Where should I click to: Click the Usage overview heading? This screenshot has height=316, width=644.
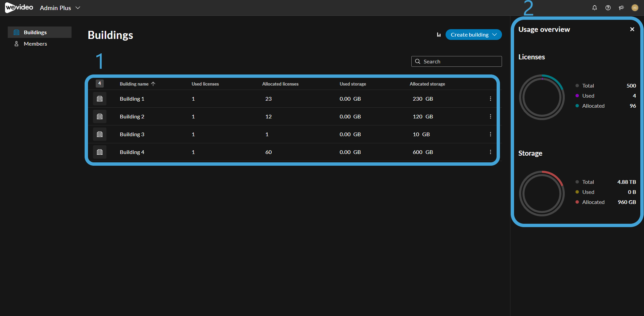click(544, 30)
